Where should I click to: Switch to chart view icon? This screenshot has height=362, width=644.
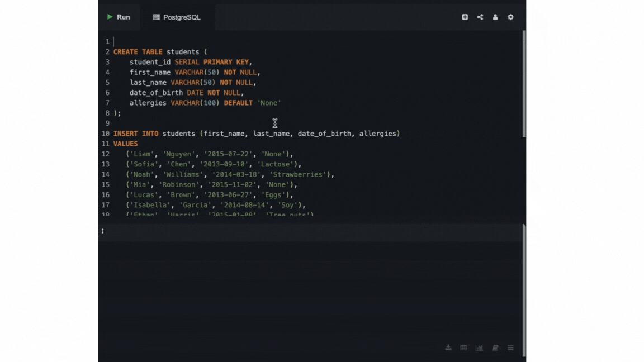pos(479,347)
